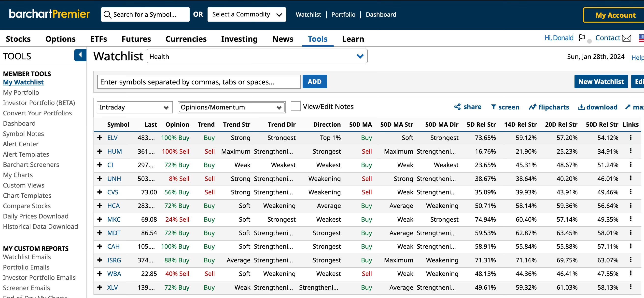
Task: Open links menu for HUM row
Action: tap(630, 151)
